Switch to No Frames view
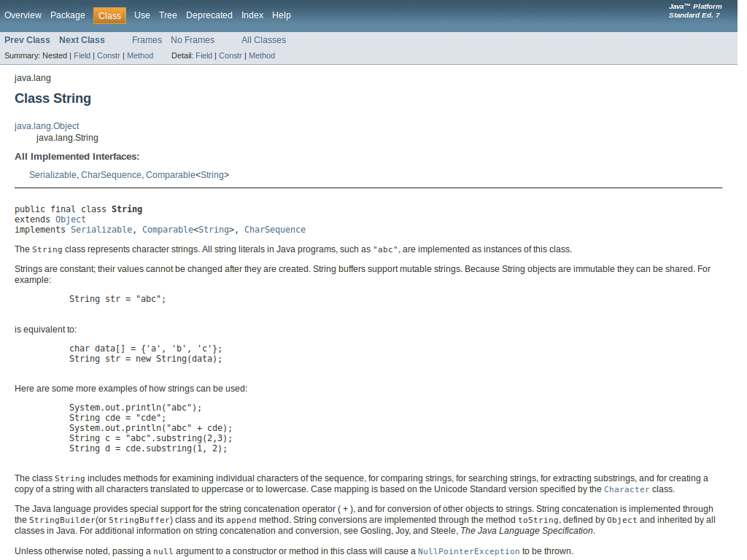This screenshot has width=747, height=560. tap(192, 40)
